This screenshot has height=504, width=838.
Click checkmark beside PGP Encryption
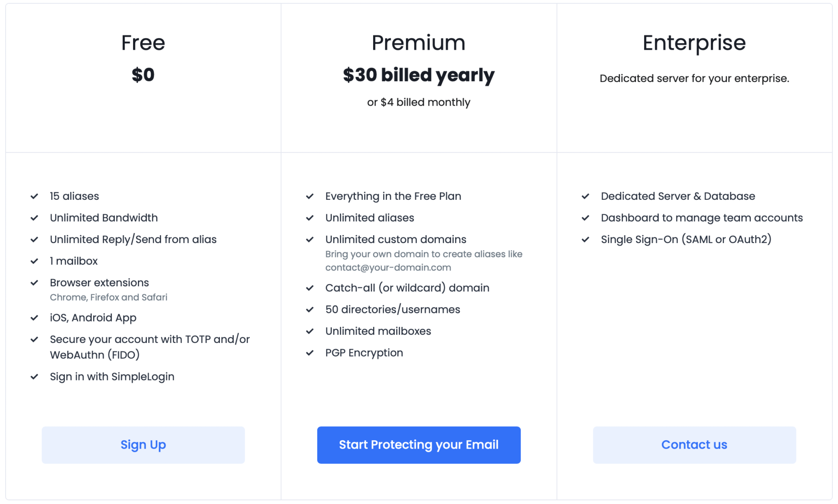(x=310, y=353)
